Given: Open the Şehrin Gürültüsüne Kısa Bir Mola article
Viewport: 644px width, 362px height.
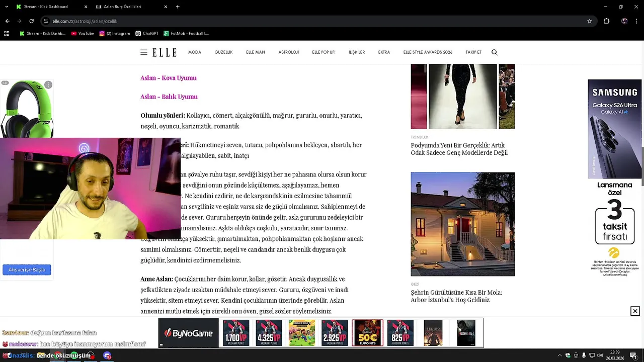Looking at the screenshot, I should click(456, 296).
